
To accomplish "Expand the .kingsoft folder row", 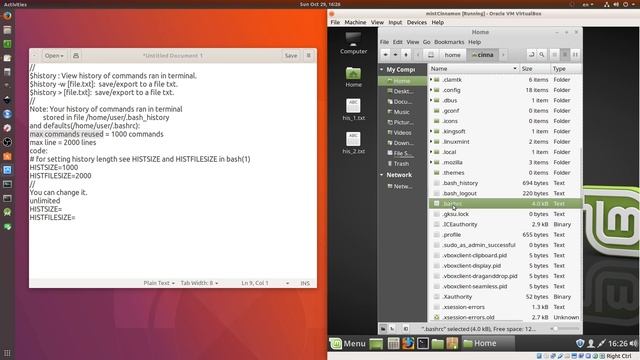I will click(431, 131).
